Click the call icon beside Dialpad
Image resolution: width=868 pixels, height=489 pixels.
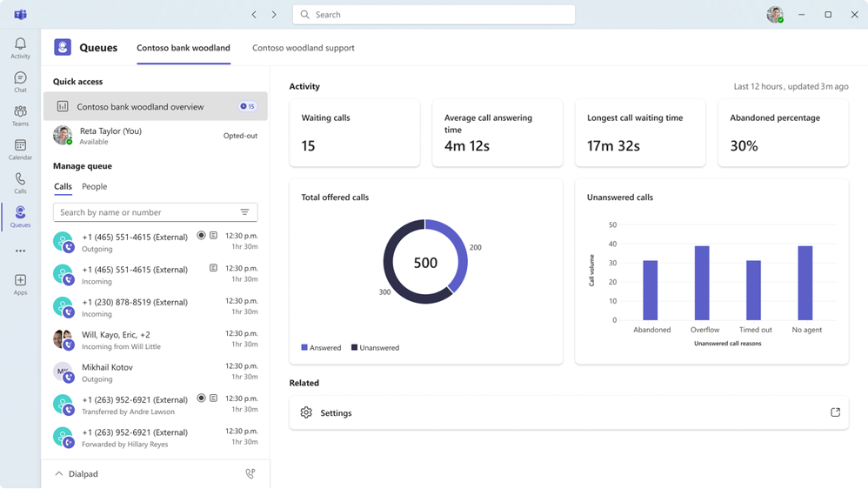tap(250, 473)
